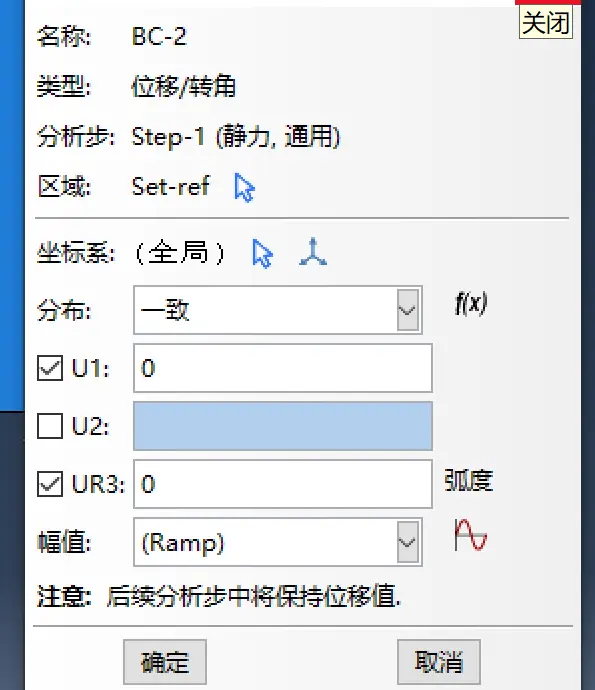
Task: Toggle the UR3 checkbox
Action: click(x=50, y=484)
